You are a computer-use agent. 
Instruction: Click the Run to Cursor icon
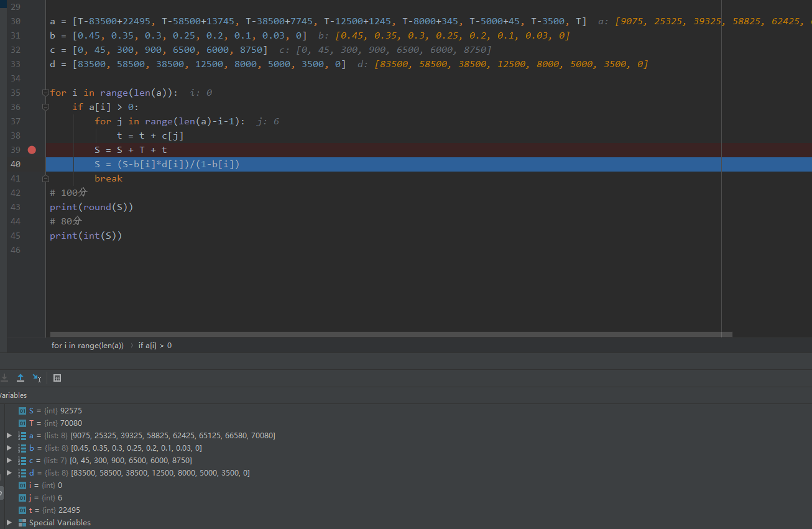pyautogui.click(x=37, y=377)
